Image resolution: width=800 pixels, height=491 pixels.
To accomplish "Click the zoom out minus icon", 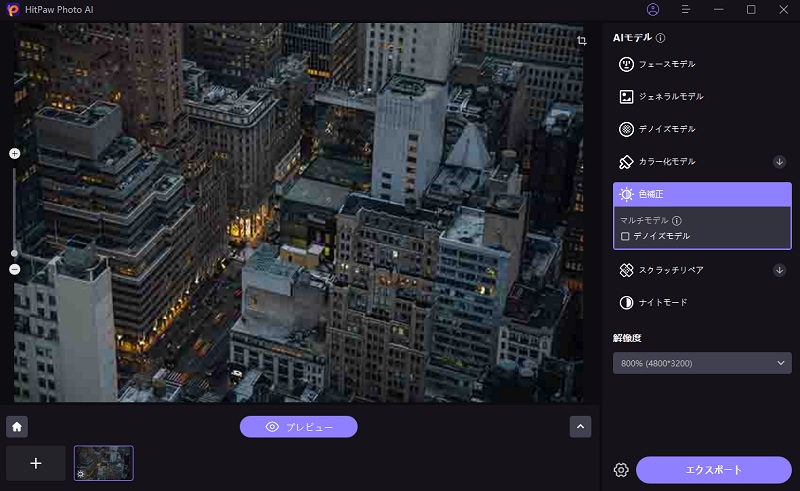I will pos(14,270).
